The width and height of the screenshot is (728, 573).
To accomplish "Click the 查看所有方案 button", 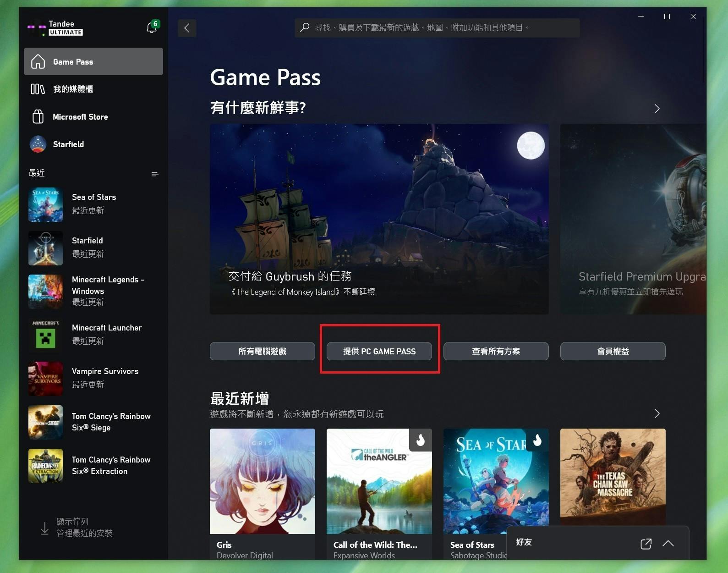I will [496, 351].
